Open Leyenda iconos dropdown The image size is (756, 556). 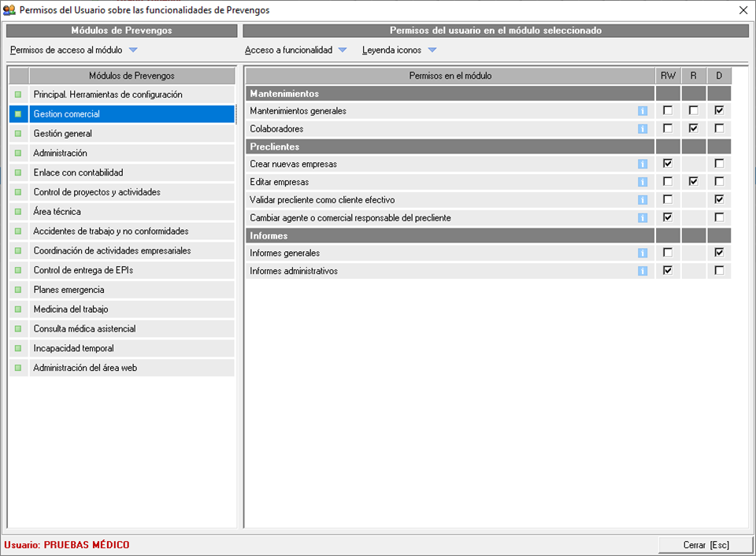coord(432,50)
